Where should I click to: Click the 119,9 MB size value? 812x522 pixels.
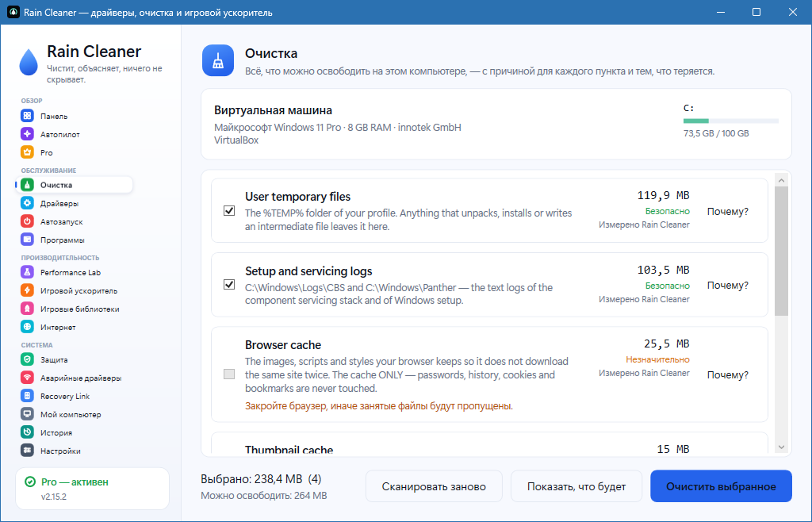[x=663, y=195]
